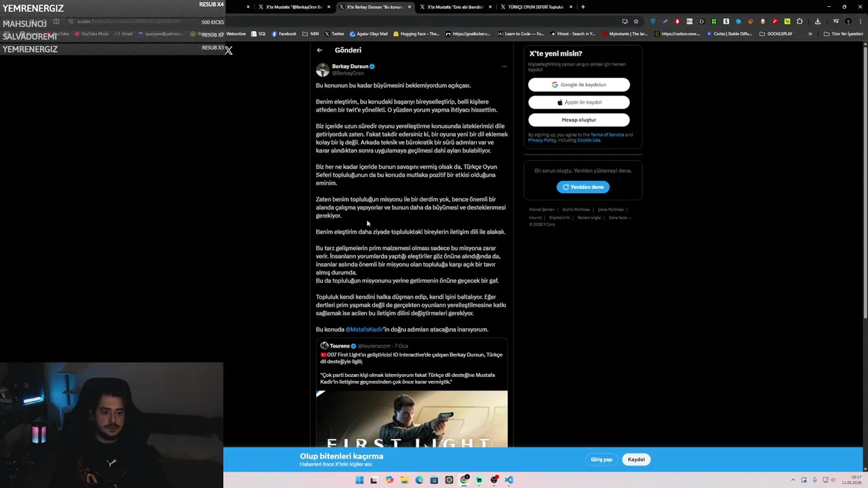Open the Berkay Dursun name link
This screenshot has width=868, height=488.
coord(350,66)
